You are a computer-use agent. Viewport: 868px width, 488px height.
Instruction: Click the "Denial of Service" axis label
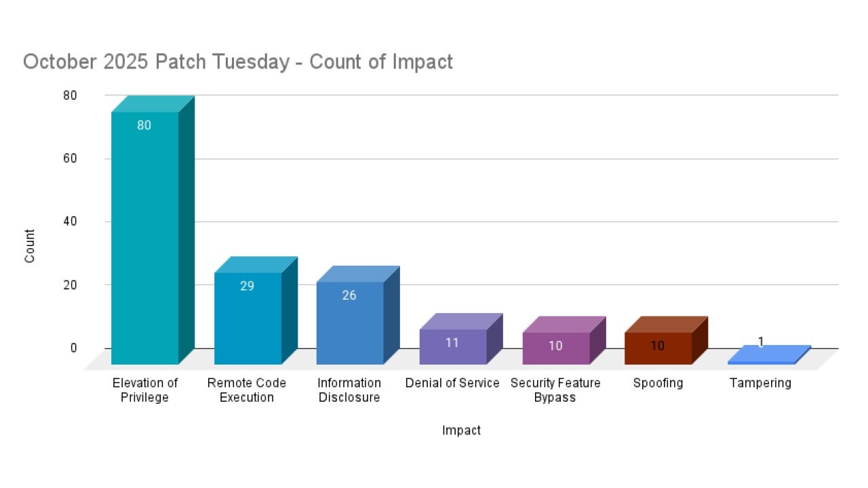click(452, 383)
